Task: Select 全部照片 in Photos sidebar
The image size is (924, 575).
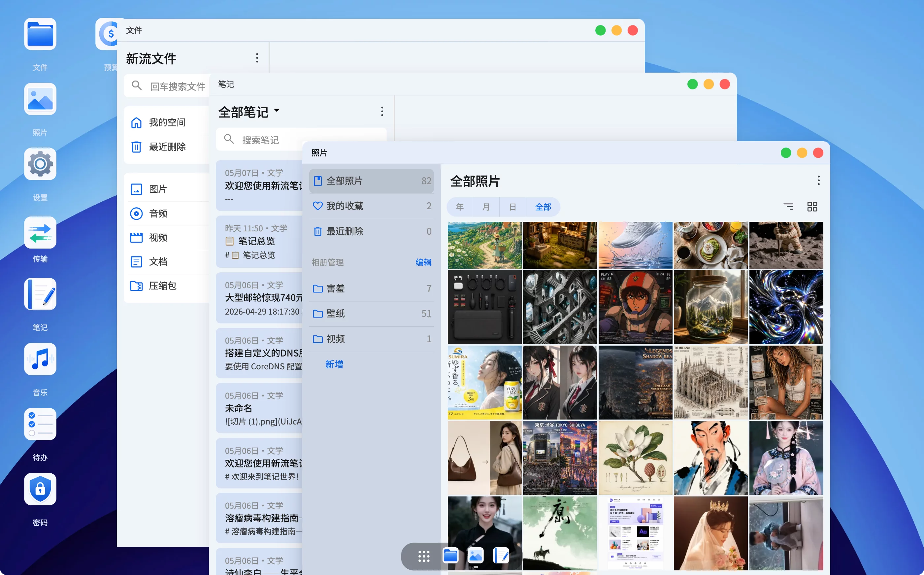Action: click(x=371, y=181)
